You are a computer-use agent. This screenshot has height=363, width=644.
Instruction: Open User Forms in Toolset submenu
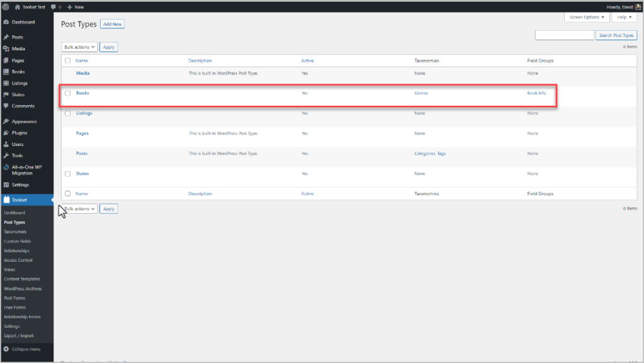15,307
